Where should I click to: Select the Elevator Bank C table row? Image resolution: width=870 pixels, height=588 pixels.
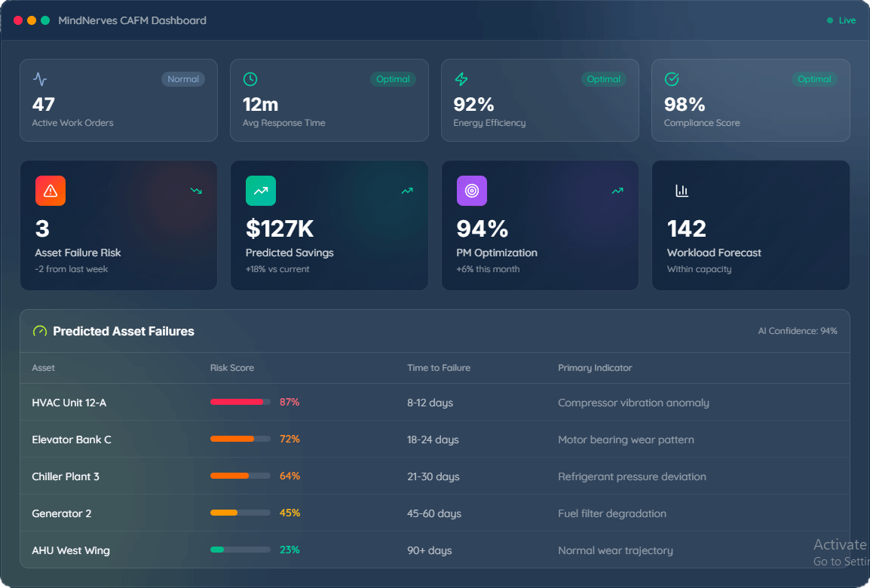[377, 439]
